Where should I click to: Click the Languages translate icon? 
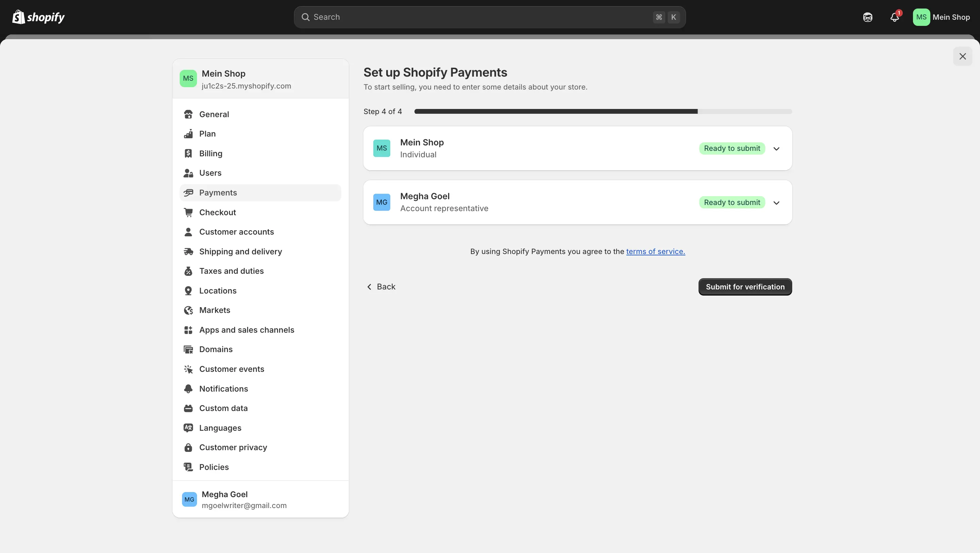pos(188,428)
